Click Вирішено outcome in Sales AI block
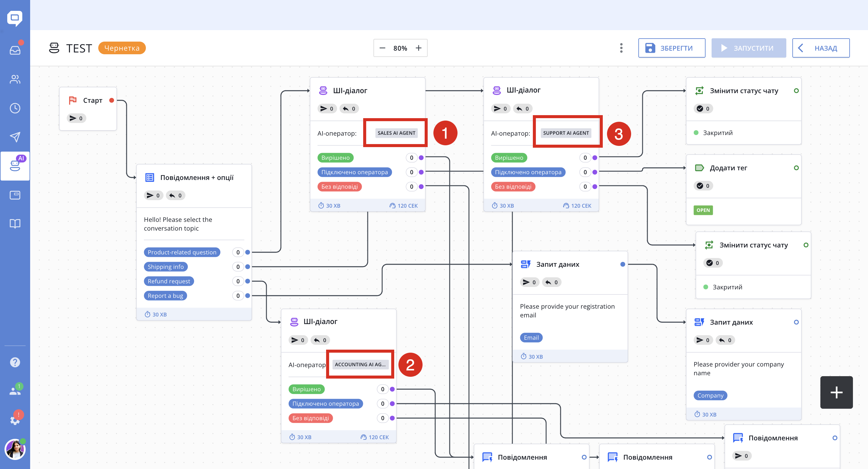This screenshot has width=868, height=469. click(x=335, y=158)
